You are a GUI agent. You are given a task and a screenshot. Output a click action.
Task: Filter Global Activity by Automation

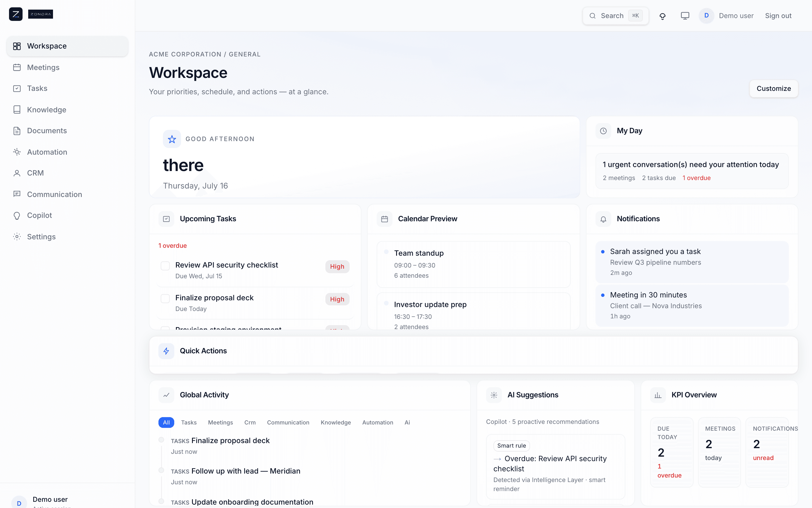pos(378,422)
